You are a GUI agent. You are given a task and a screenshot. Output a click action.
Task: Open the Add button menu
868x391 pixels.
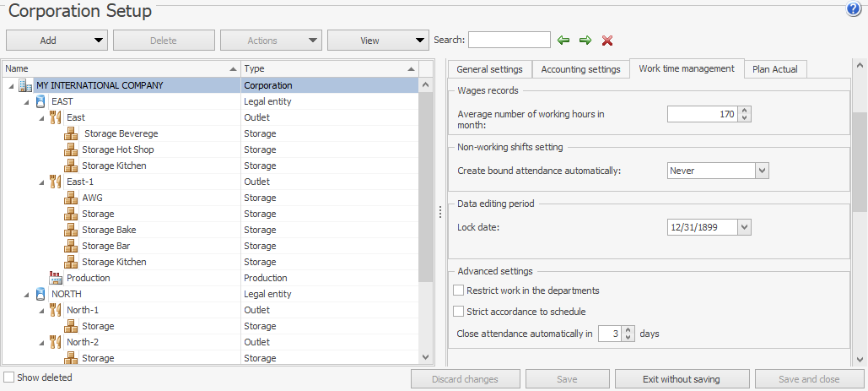tap(57, 41)
